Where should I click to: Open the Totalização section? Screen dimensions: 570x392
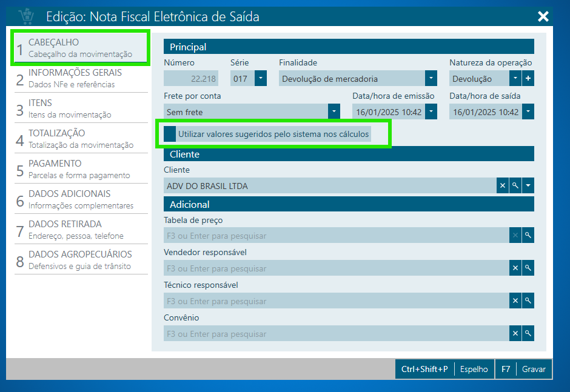80,138
